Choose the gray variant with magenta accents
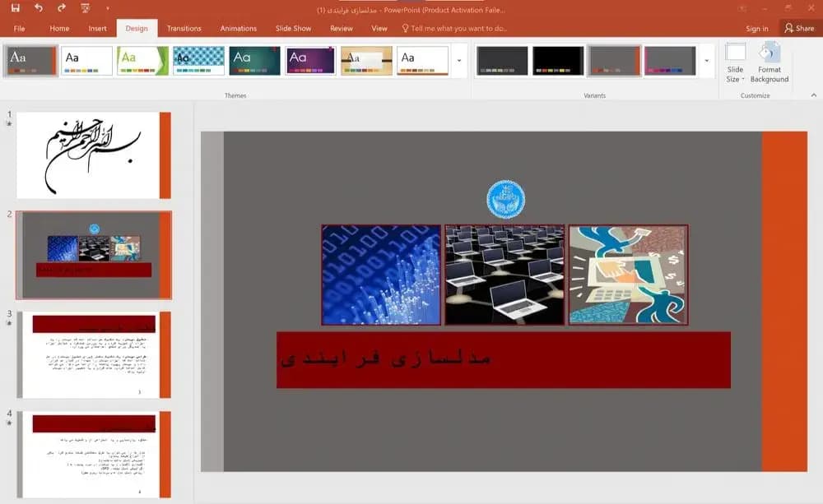The image size is (823, 504). 670,61
